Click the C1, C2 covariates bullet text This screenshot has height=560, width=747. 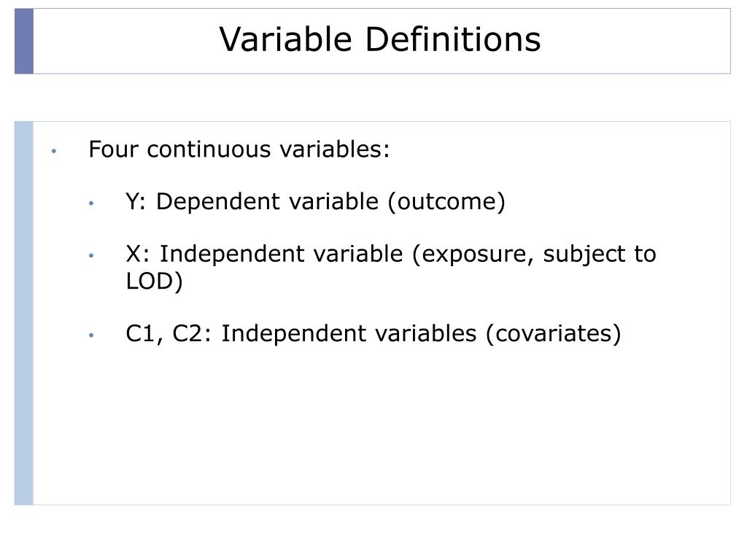pyautogui.click(x=373, y=333)
